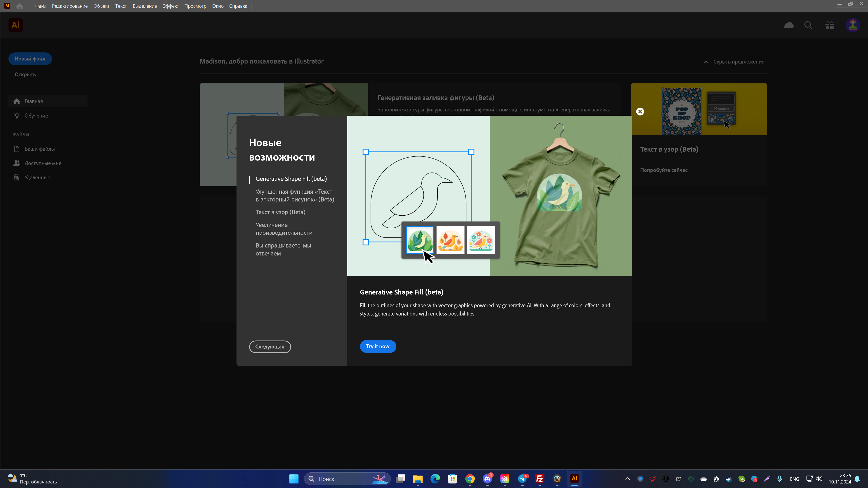Open clock and date 23:35 panel
868x488 pixels.
[840, 479]
